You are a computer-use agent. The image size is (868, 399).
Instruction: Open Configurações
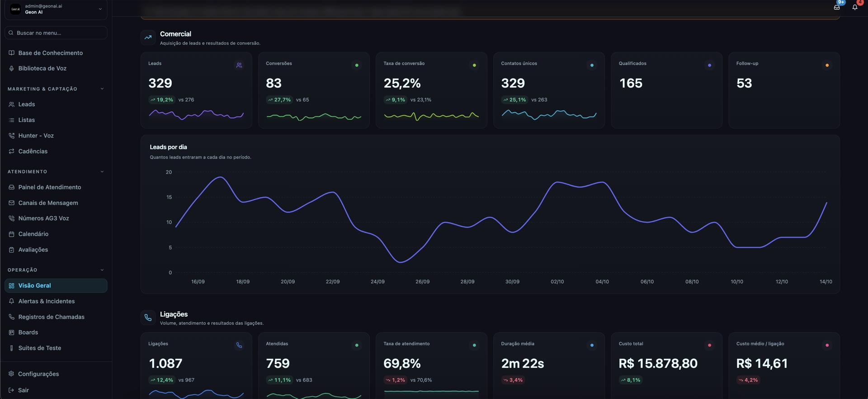[x=56, y=374]
